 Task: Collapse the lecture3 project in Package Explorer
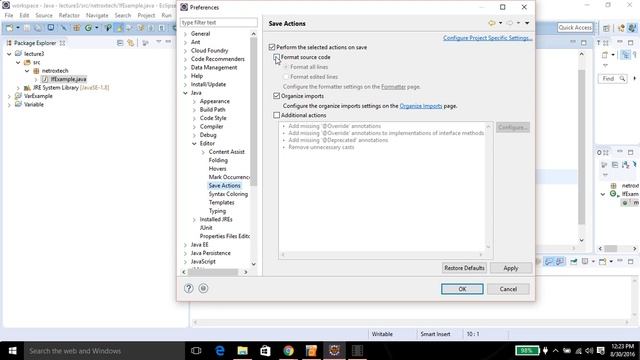[x=9, y=54]
